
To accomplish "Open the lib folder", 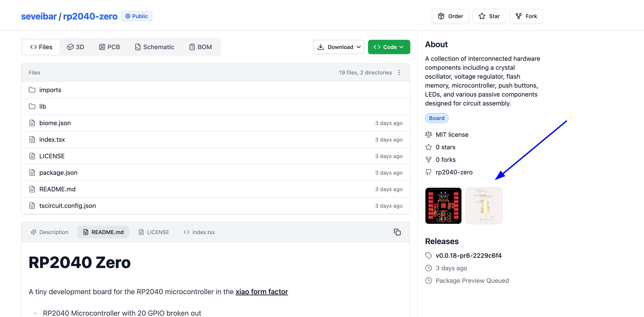I will click(42, 106).
